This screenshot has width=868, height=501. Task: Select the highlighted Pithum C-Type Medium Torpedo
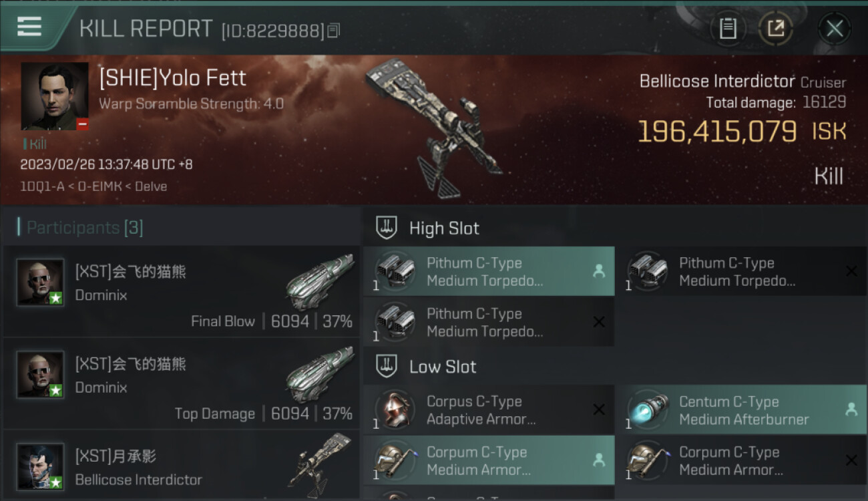pyautogui.click(x=489, y=271)
